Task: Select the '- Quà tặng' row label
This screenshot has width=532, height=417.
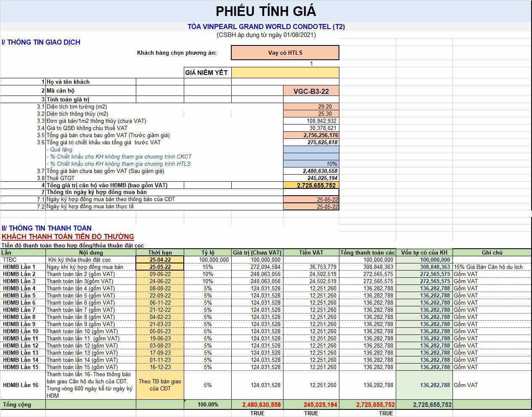Action: pos(59,150)
